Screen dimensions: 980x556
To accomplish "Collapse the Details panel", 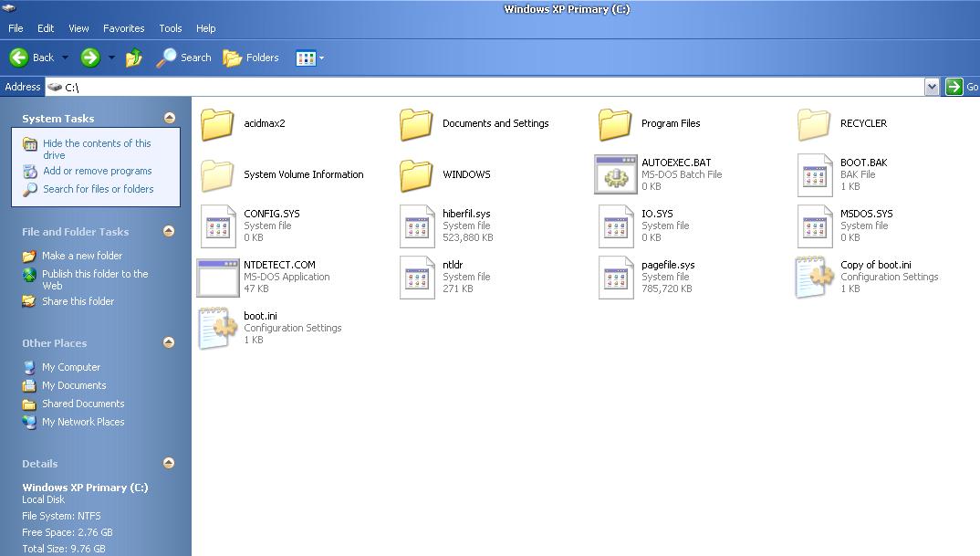I will (x=169, y=463).
